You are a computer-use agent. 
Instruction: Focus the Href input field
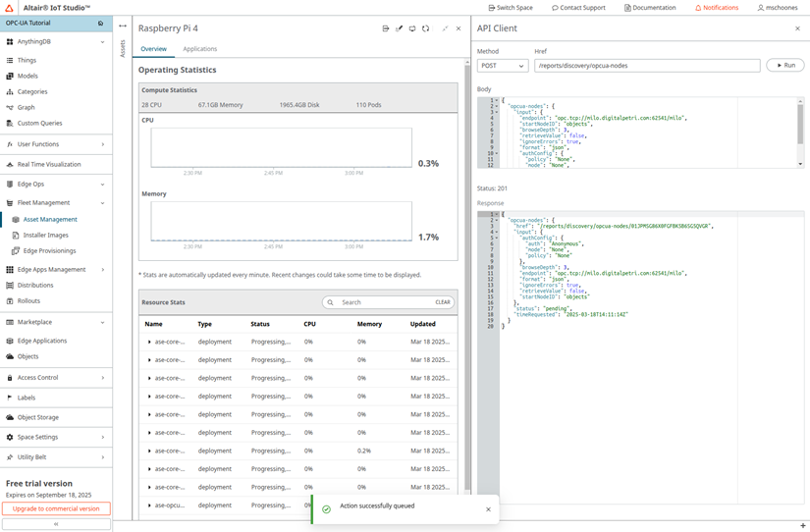pos(647,66)
